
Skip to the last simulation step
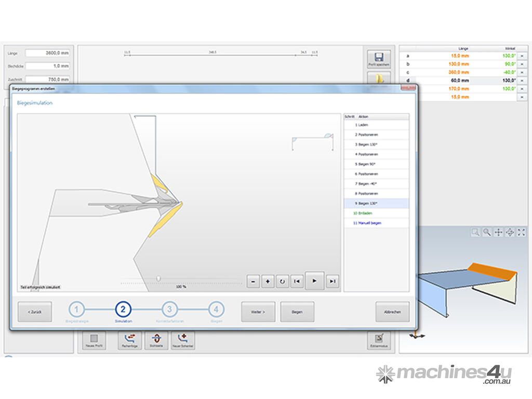332,281
